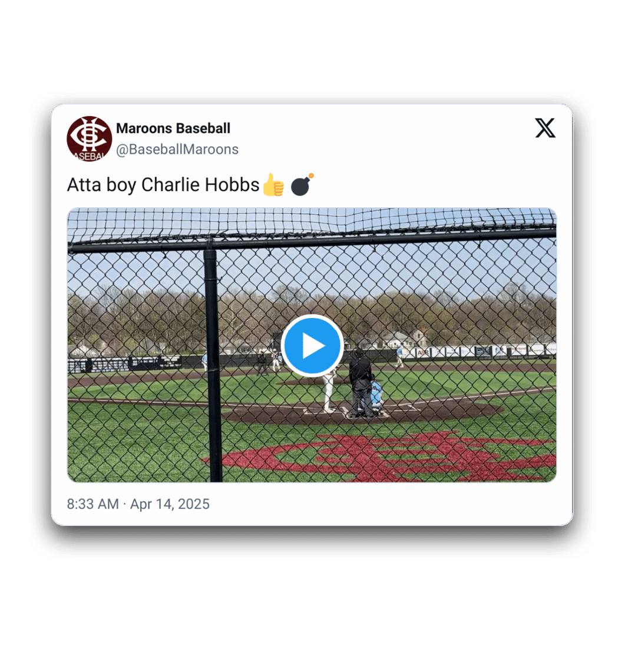Click the thumbs up emoji

tap(273, 184)
